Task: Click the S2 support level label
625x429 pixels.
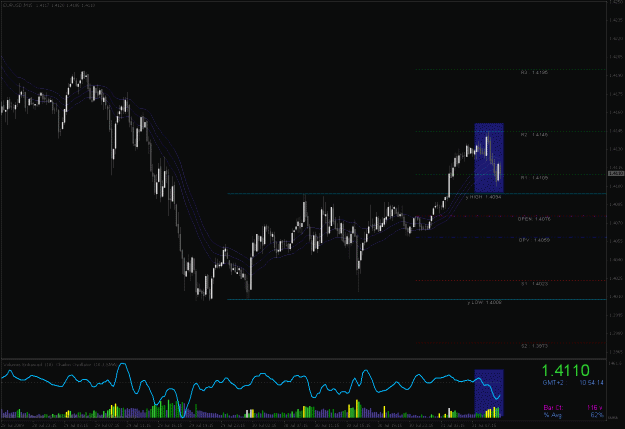Action: [x=534, y=346]
